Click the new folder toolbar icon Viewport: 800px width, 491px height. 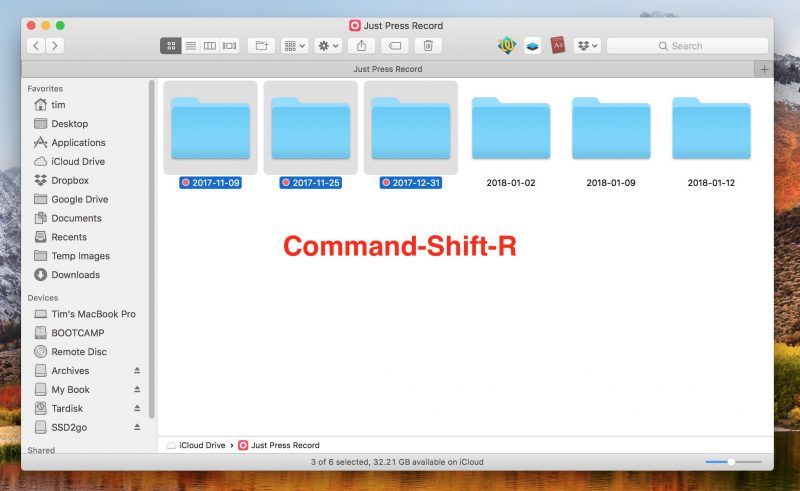point(262,46)
